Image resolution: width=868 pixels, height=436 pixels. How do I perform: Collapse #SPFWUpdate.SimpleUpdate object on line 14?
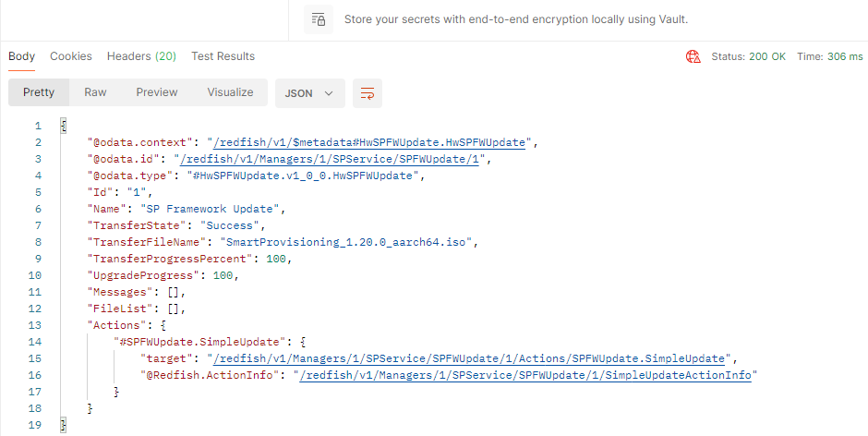tap(302, 342)
